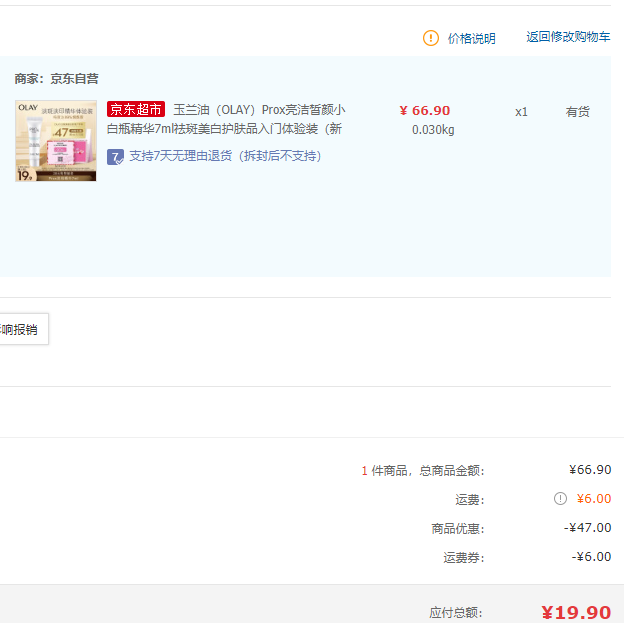Select the 件商品，总商品金额 label

pyautogui.click(x=428, y=471)
